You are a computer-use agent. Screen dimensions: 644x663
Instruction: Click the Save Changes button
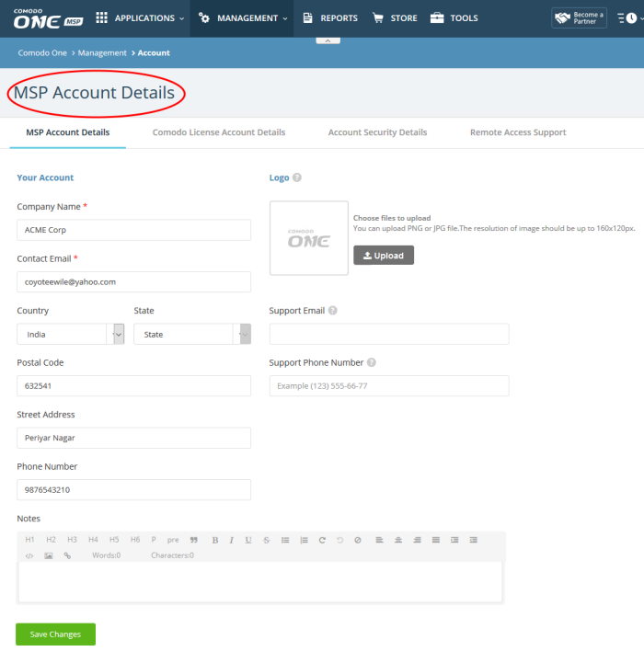coord(55,634)
